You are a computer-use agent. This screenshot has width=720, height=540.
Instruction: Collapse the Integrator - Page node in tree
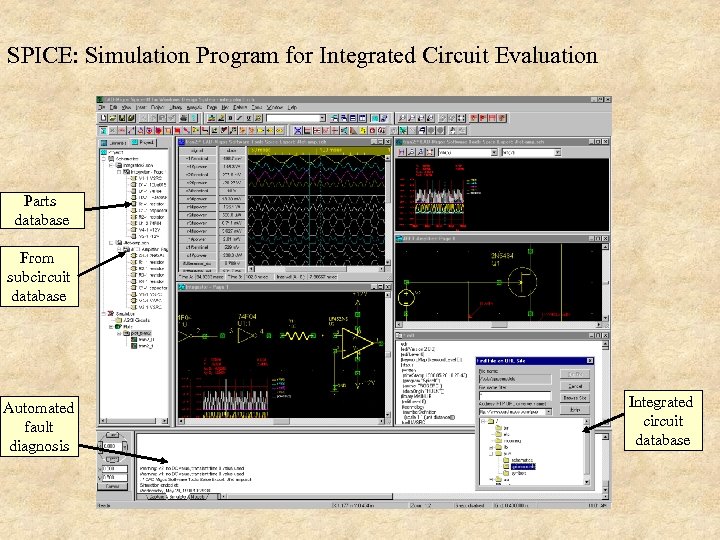click(x=119, y=172)
